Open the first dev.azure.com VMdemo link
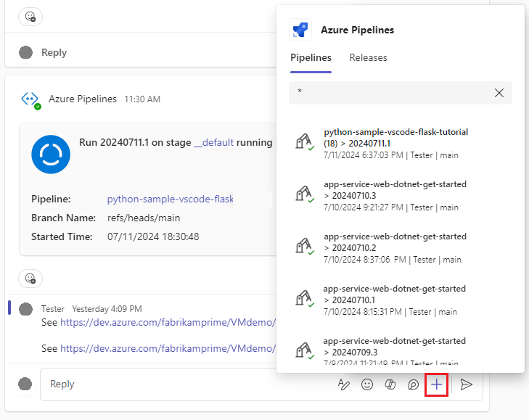This screenshot has width=529, height=420. click(x=168, y=323)
